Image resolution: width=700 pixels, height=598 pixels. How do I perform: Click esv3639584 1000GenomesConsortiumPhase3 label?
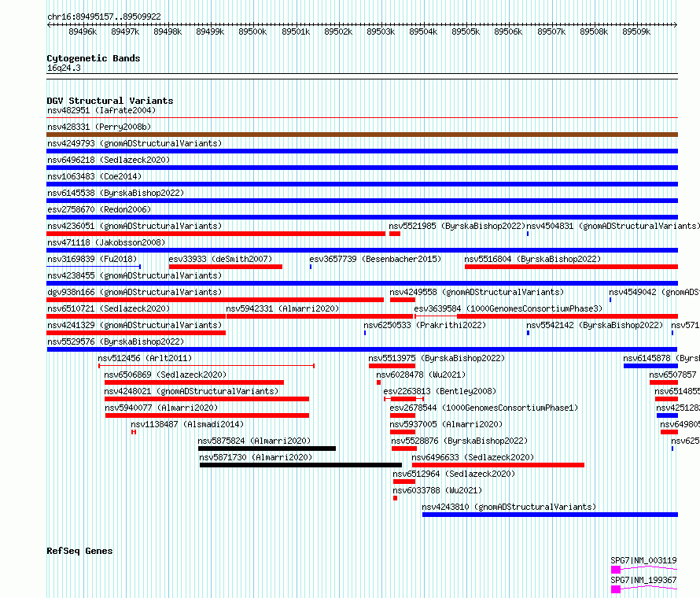(x=508, y=308)
